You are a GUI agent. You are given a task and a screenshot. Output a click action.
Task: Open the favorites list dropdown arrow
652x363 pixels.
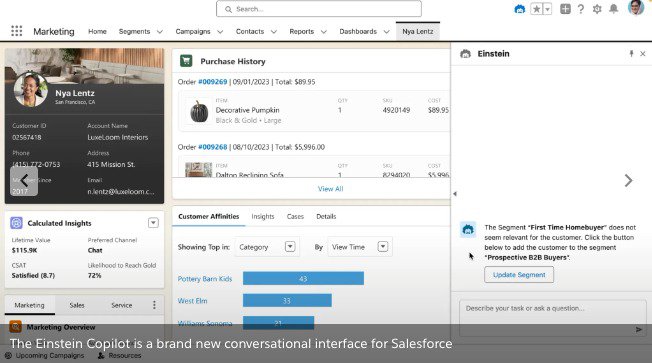tap(548, 9)
